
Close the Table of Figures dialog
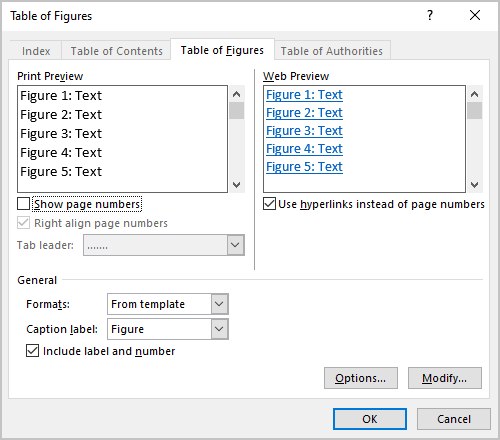[475, 15]
